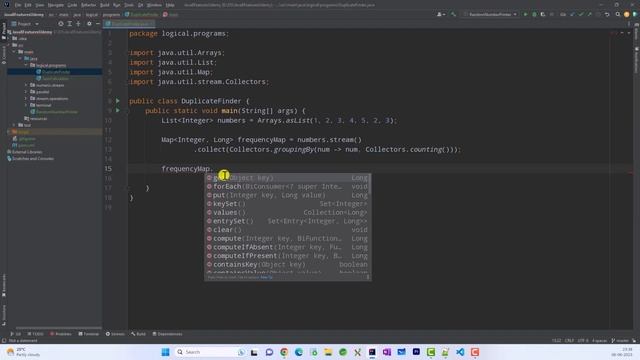
Task: Click the Run with Coverage icon
Action: pos(543,14)
